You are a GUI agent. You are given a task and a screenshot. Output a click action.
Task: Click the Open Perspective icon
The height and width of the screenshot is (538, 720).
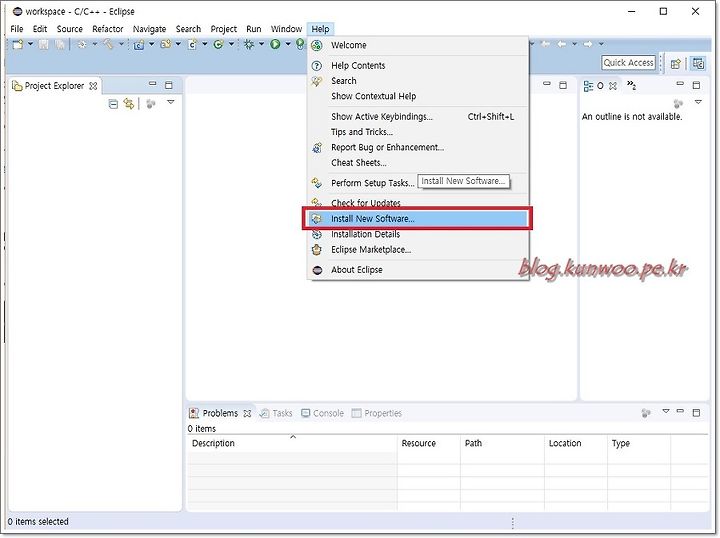[x=676, y=64]
